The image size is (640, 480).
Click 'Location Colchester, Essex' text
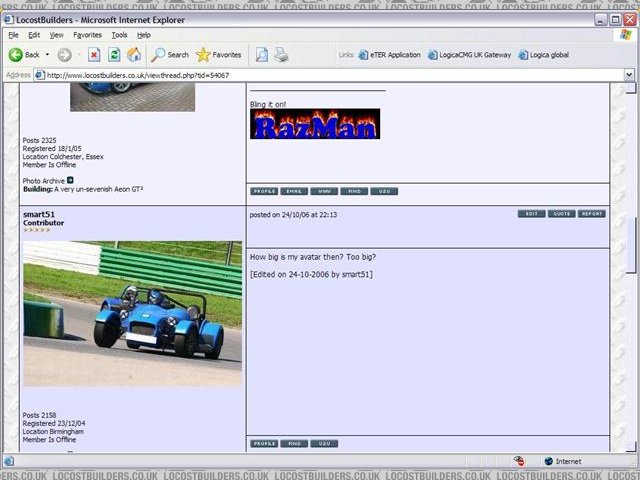63,157
